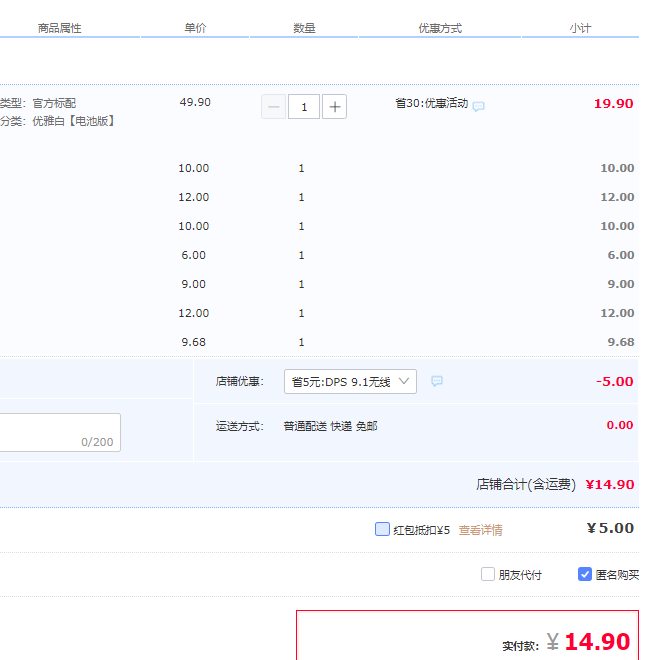The image size is (664, 660).
Task: Click the quantity input field showing 1
Action: coord(304,107)
